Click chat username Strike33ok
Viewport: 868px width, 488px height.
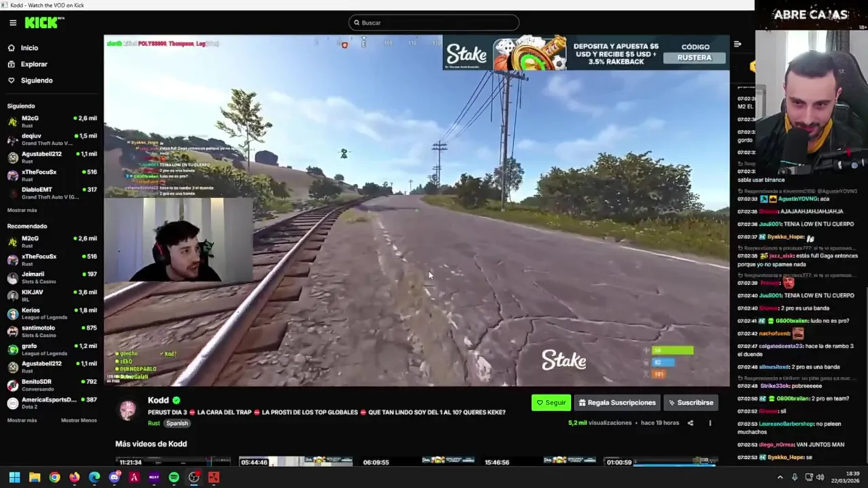click(x=774, y=386)
